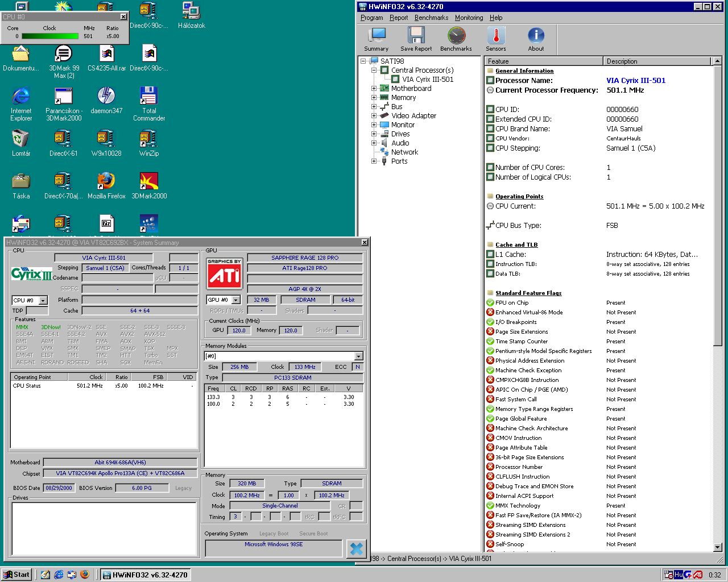Open the daemon347 desktop icon

coord(106,101)
